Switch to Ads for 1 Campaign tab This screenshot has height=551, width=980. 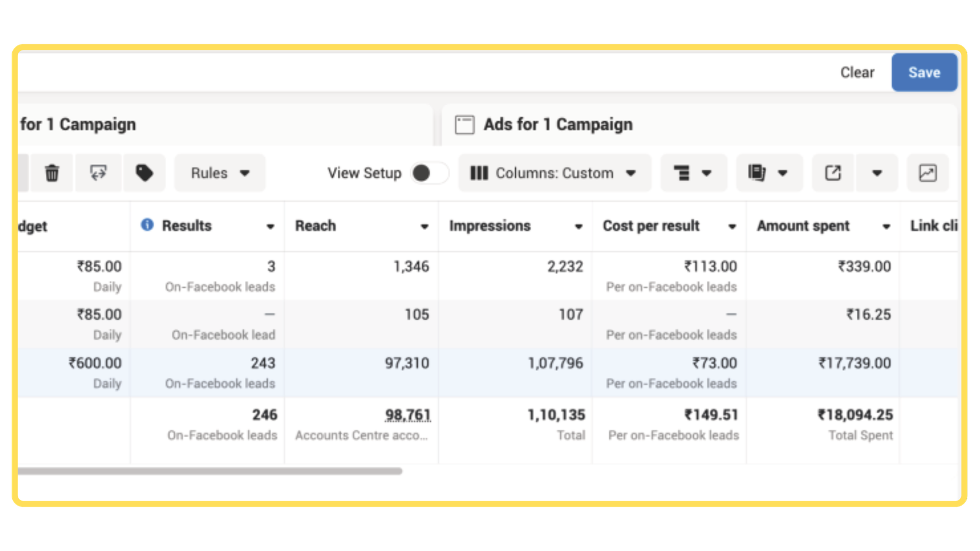(x=557, y=125)
